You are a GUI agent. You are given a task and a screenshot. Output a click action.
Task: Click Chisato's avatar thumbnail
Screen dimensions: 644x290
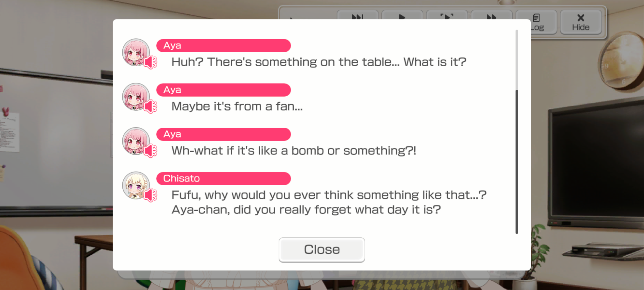pyautogui.click(x=136, y=186)
